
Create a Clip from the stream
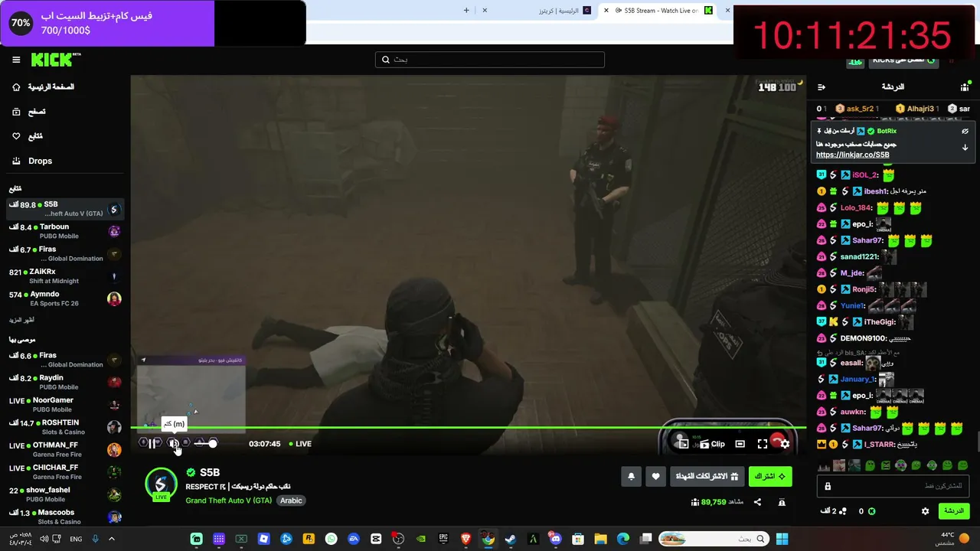(712, 444)
